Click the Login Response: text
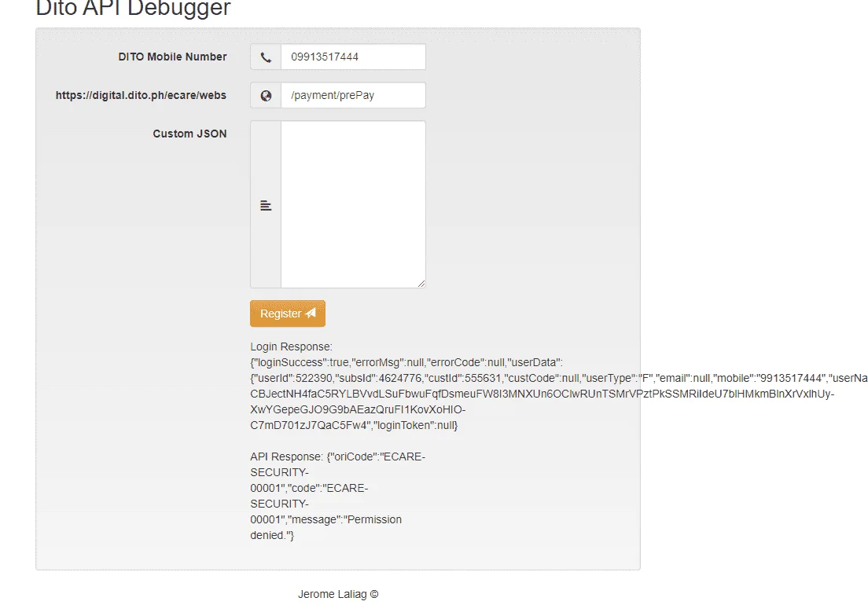 coord(291,346)
